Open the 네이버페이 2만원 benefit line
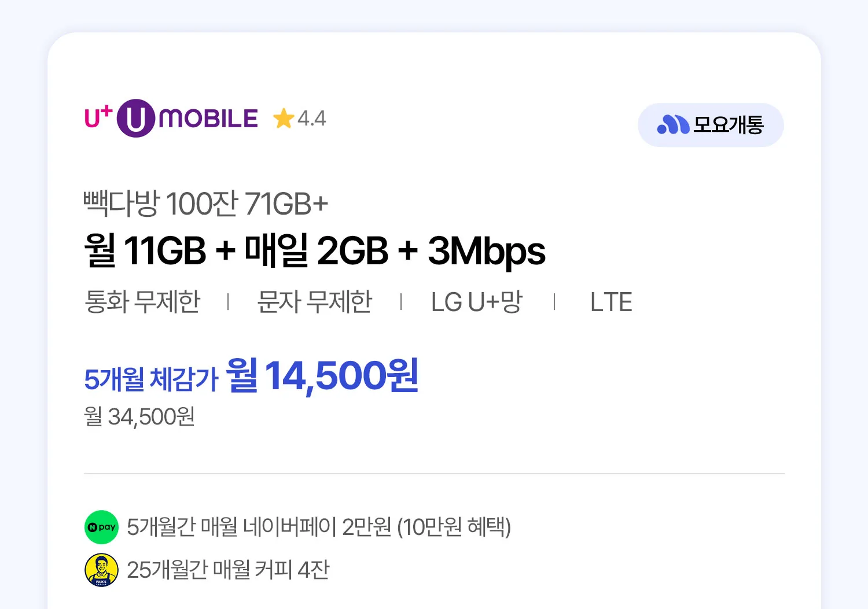Image resolution: width=868 pixels, height=609 pixels. click(x=319, y=527)
